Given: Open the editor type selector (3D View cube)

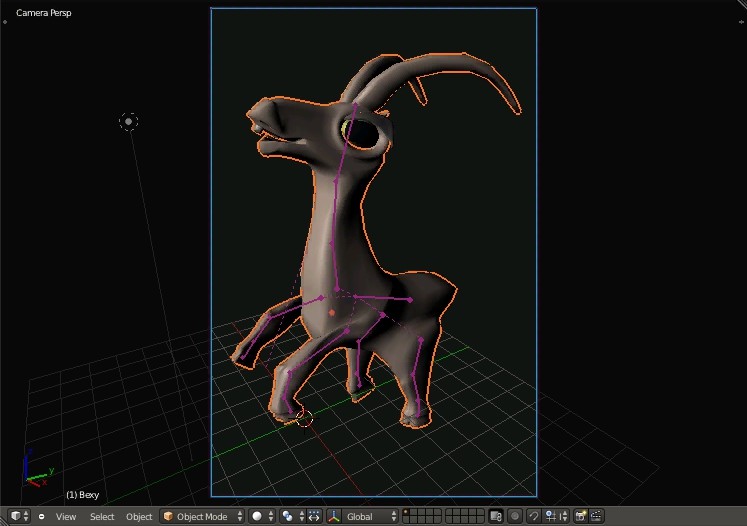Looking at the screenshot, I should click(20, 516).
